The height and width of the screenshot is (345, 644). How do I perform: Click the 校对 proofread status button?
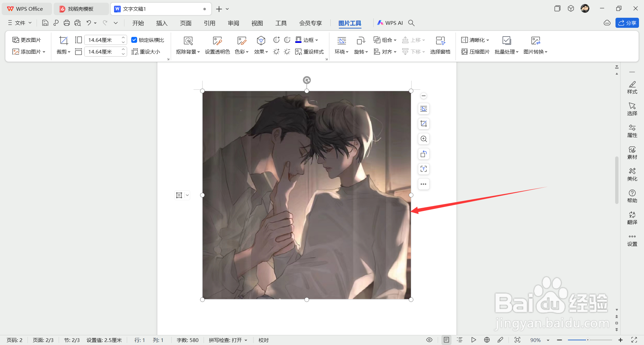point(264,340)
